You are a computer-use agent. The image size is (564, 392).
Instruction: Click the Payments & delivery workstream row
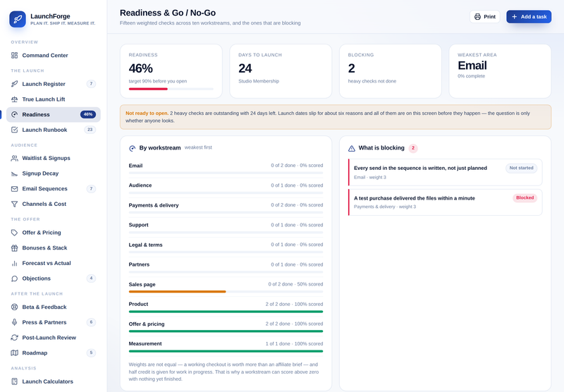pos(226,207)
